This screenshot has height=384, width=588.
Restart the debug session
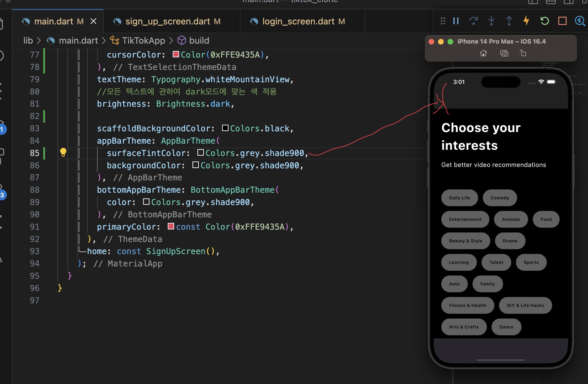(x=545, y=21)
